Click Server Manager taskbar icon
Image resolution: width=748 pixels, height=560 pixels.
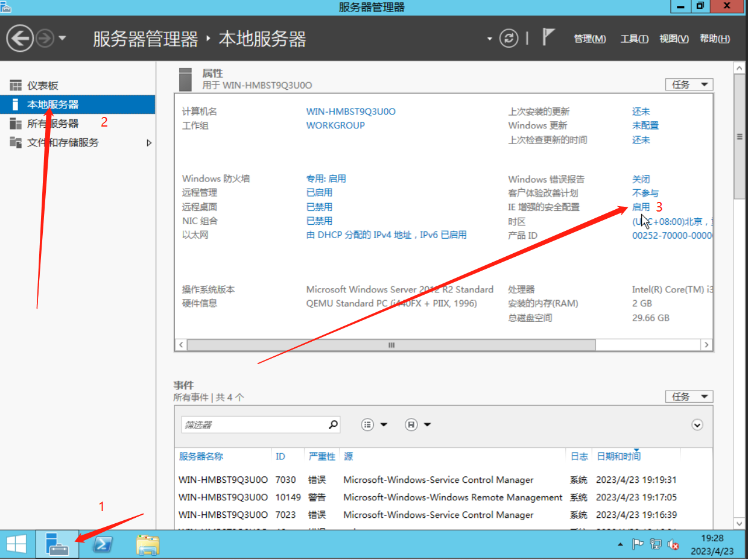point(58,545)
